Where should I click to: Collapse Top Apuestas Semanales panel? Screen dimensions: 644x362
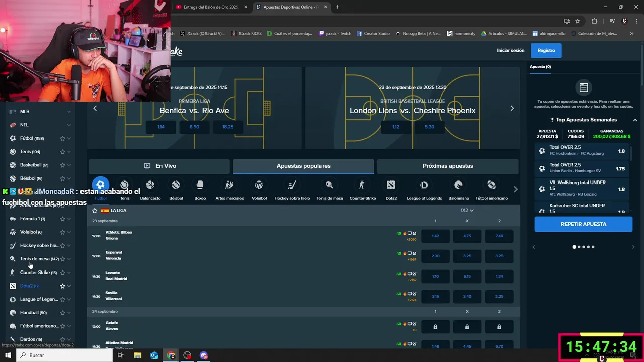pyautogui.click(x=635, y=120)
